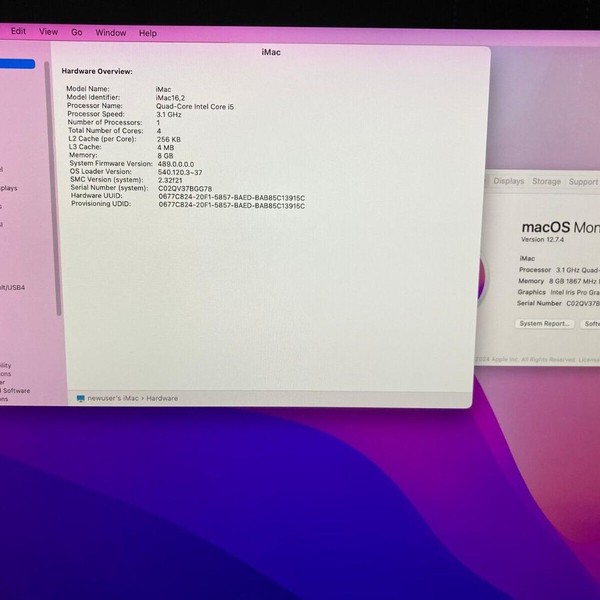Switch to Storage tab in About This Mac
Viewport: 600px width, 600px height.
[546, 181]
